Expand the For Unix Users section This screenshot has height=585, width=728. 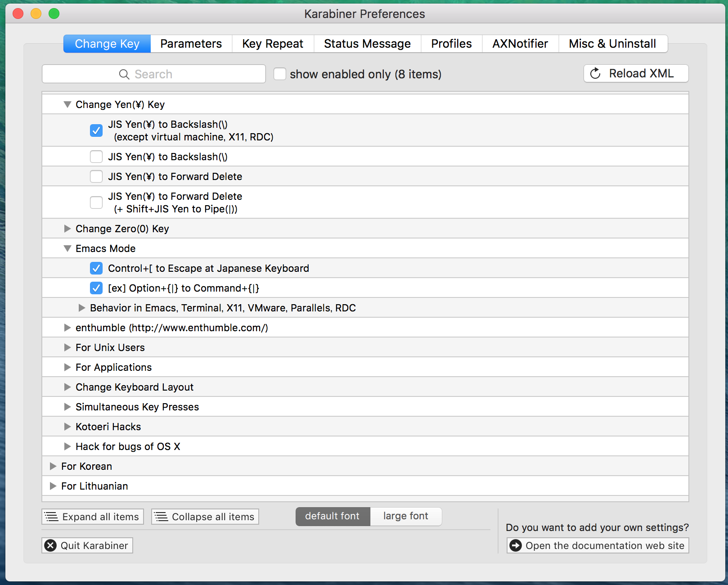[67, 347]
